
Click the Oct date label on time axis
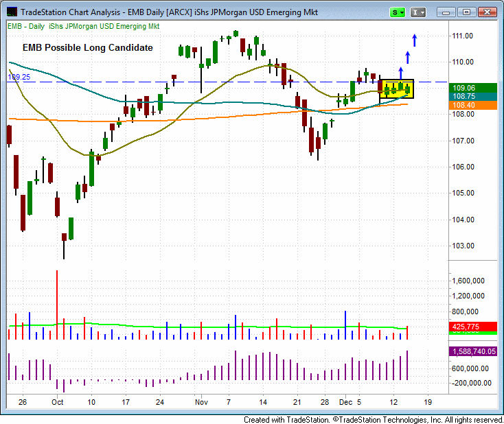tap(58, 402)
